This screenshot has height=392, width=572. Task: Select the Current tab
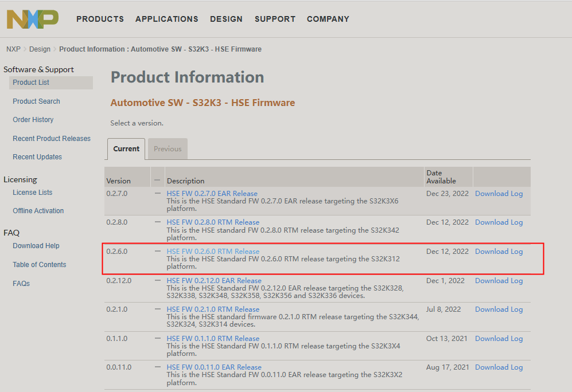[x=126, y=148]
